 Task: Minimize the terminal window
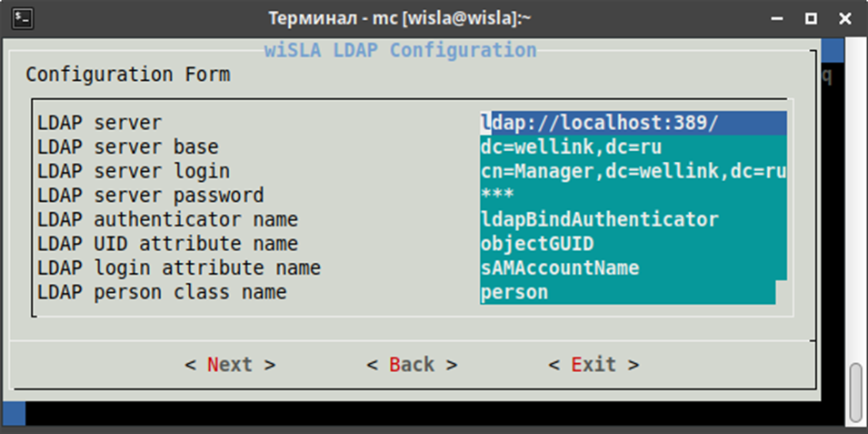click(777, 19)
